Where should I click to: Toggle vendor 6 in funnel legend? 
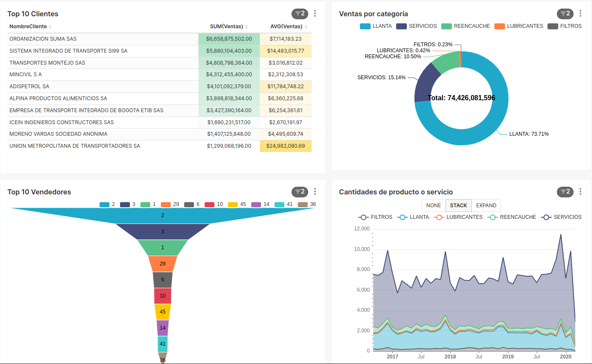click(x=192, y=204)
